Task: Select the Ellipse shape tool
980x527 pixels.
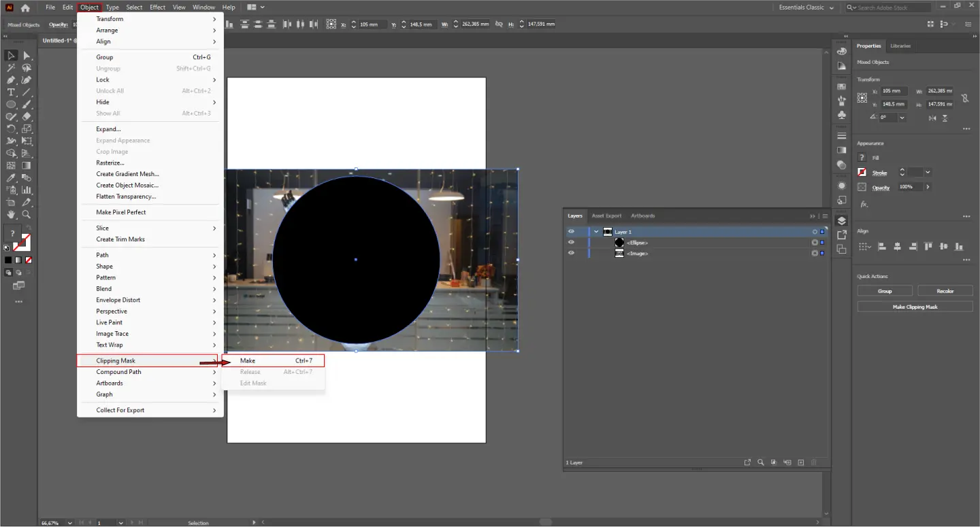Action: pos(12,105)
